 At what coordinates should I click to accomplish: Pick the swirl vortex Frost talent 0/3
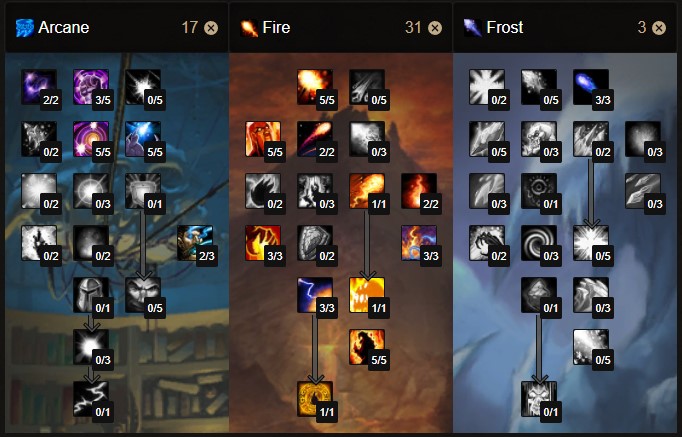click(x=538, y=243)
